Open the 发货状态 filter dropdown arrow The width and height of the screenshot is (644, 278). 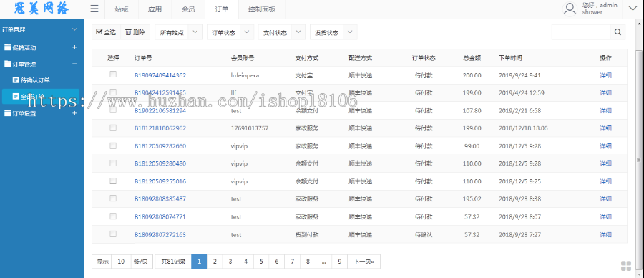350,32
